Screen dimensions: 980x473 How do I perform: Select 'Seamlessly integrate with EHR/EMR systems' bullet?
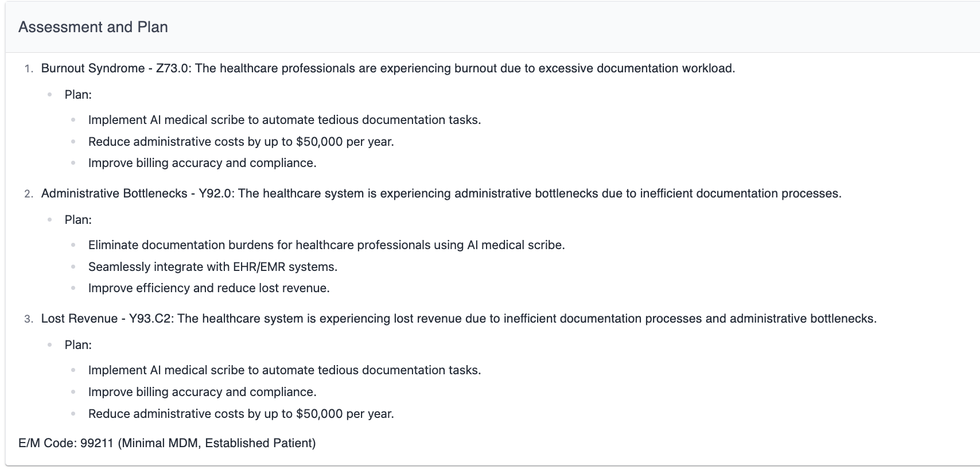(213, 267)
